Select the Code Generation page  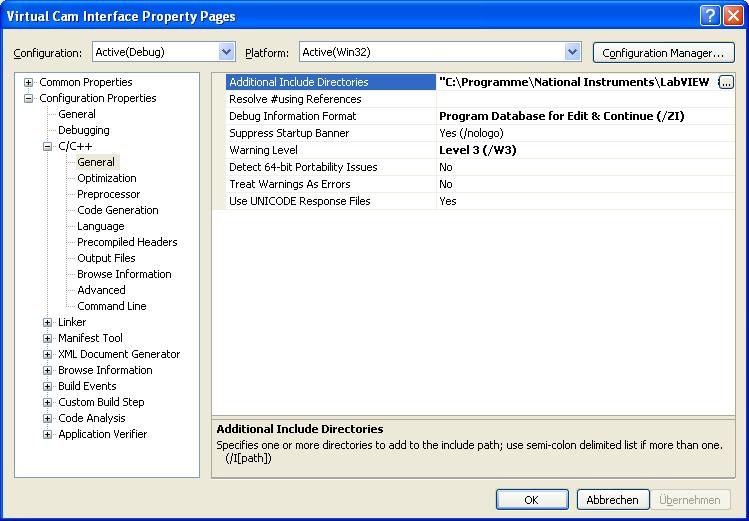pyautogui.click(x=118, y=210)
